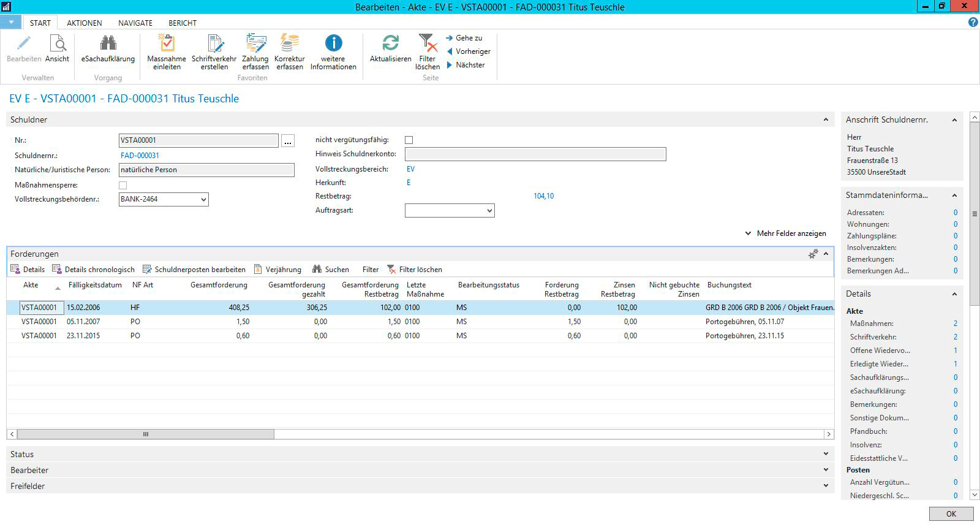Click Schriftverkehr erstellen icon
Viewport: 980px width, 527px height.
[214, 44]
